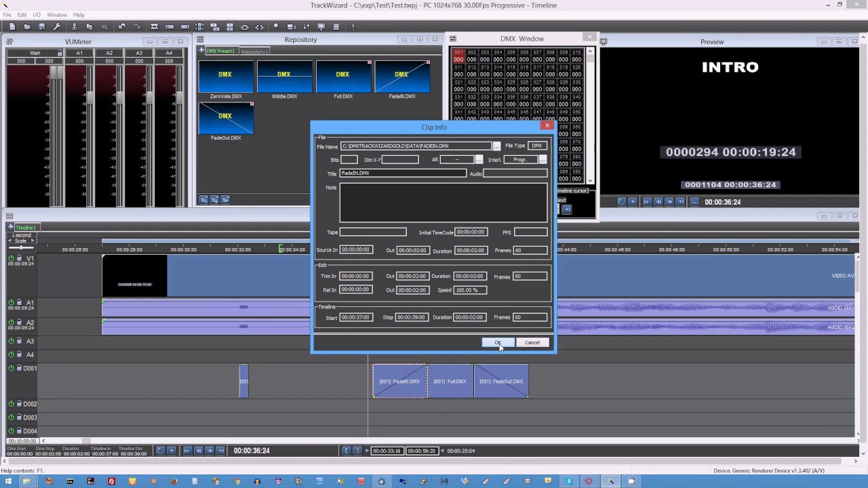Toggle power on track V1

(12, 258)
